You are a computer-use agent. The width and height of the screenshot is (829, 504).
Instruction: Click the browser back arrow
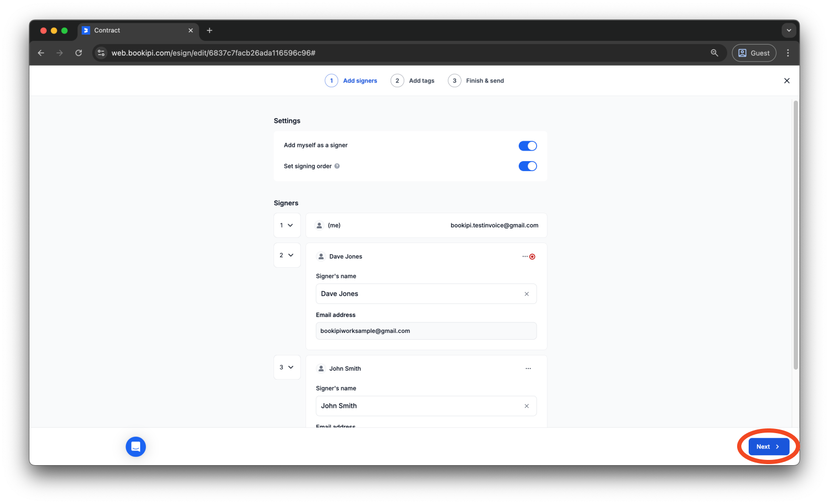coord(41,53)
